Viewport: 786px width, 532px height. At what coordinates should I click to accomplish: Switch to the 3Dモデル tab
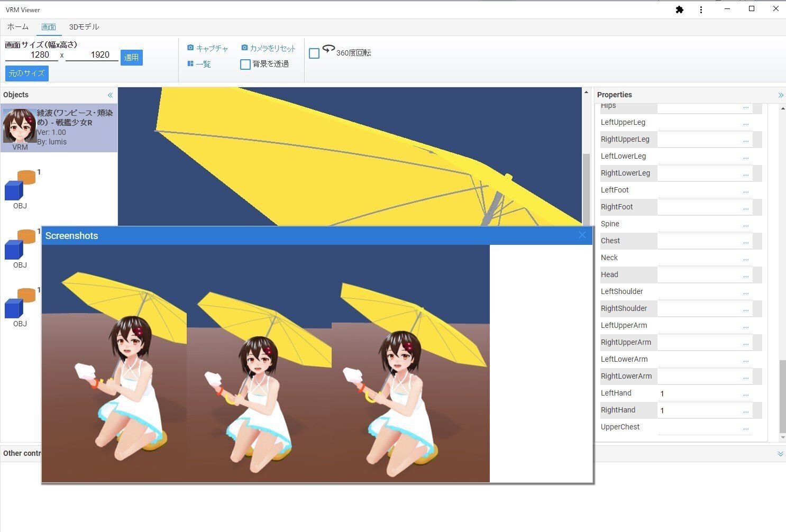(84, 26)
